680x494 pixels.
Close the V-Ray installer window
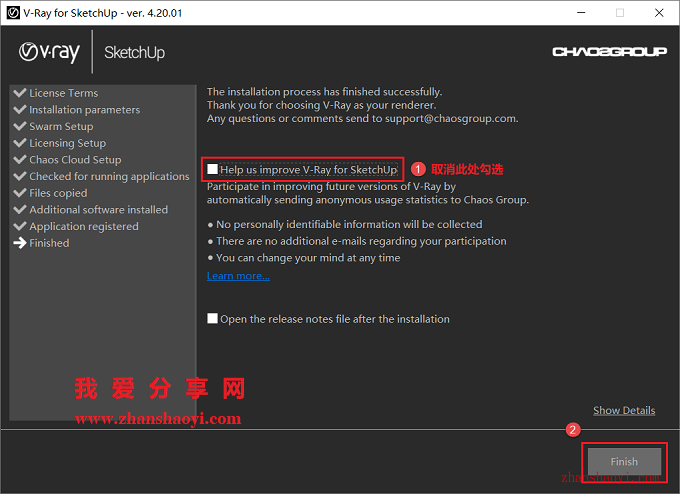(659, 13)
